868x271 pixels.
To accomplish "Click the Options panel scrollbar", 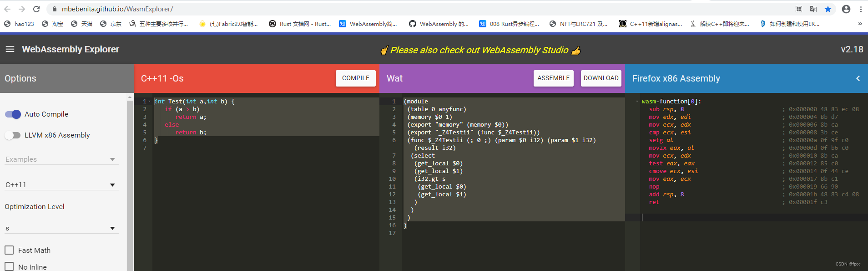I will tap(130, 182).
